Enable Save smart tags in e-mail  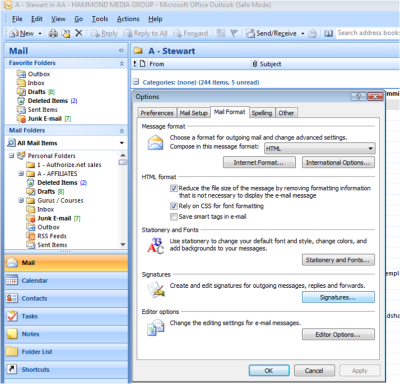click(x=174, y=217)
